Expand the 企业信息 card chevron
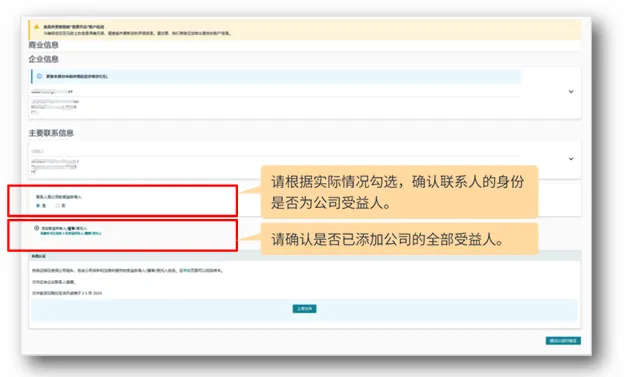Viewport: 625px width, 377px height. 571,92
